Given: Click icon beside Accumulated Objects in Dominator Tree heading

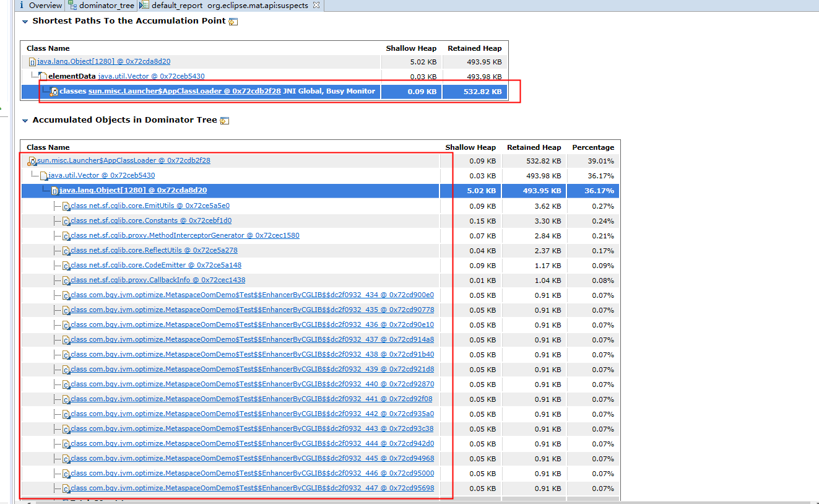Looking at the screenshot, I should (x=225, y=121).
